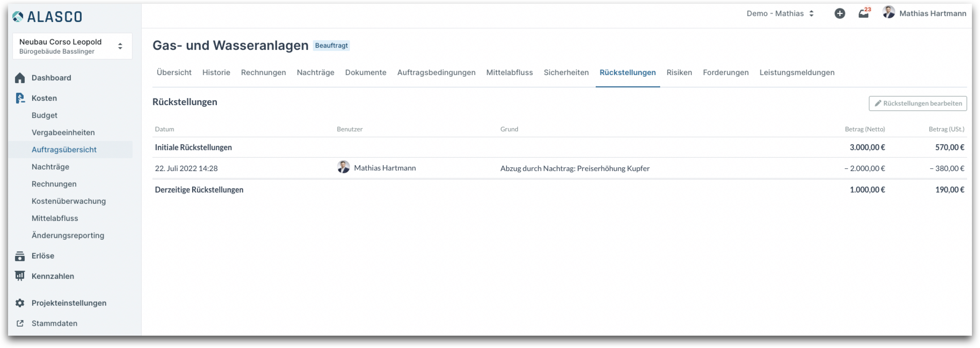
Task: Click the Benutzer column header
Action: click(x=350, y=129)
